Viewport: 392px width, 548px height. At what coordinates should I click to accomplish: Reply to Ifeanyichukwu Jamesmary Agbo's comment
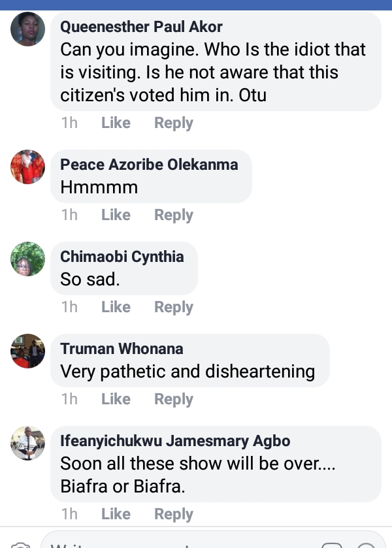click(173, 514)
